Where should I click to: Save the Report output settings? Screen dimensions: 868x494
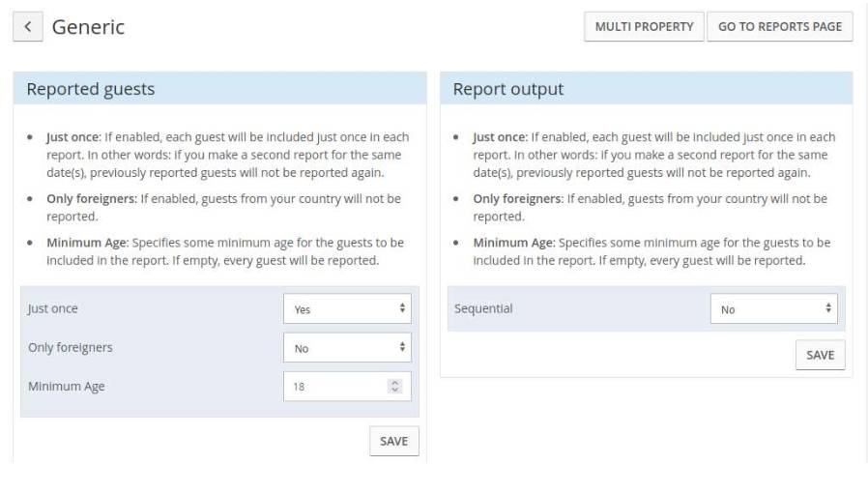coord(820,355)
